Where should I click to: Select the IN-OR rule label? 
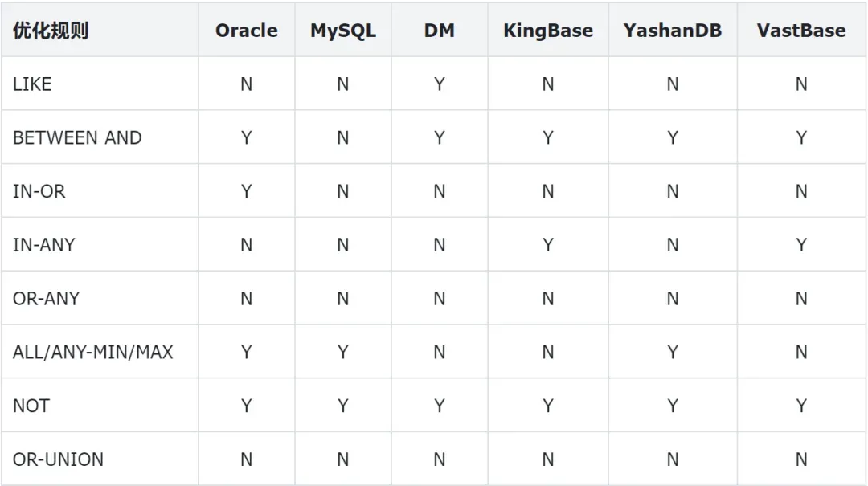click(39, 191)
